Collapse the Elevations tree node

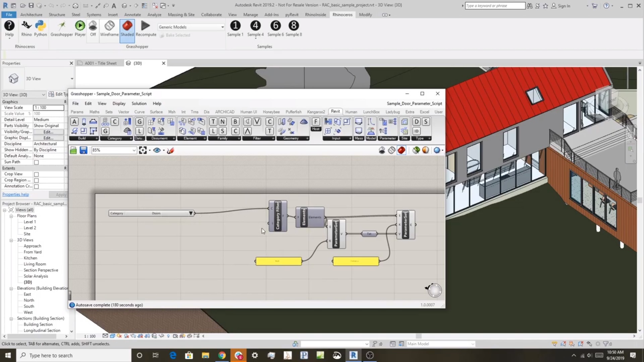click(x=11, y=289)
